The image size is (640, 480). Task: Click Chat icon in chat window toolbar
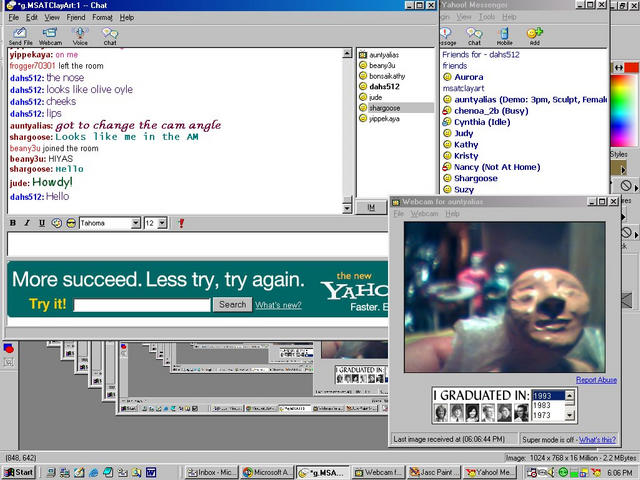click(x=110, y=36)
